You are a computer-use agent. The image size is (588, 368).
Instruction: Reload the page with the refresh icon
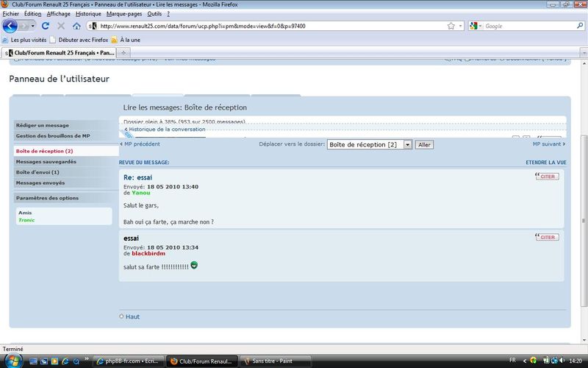click(46, 26)
